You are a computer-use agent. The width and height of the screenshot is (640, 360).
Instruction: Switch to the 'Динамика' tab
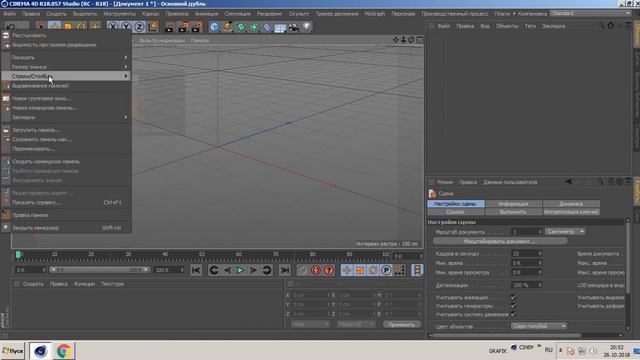571,203
